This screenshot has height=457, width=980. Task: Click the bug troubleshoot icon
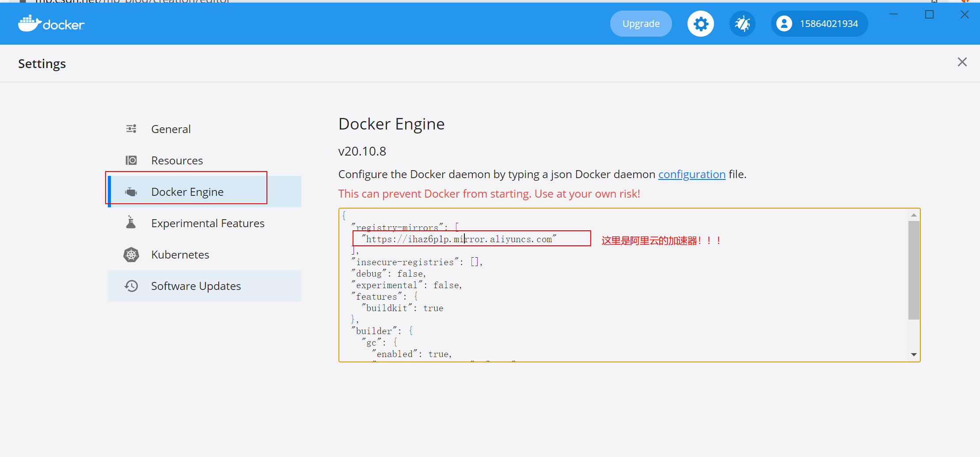(742, 23)
